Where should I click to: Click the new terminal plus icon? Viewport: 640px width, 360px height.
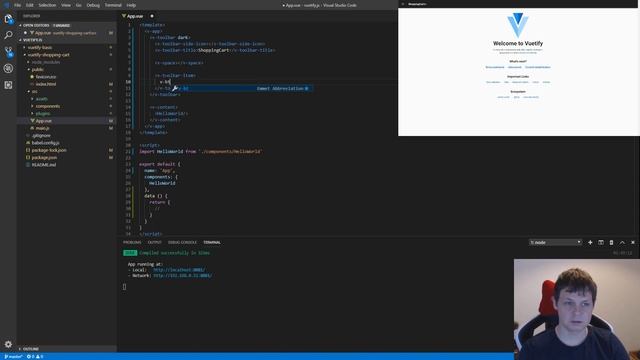point(590,242)
